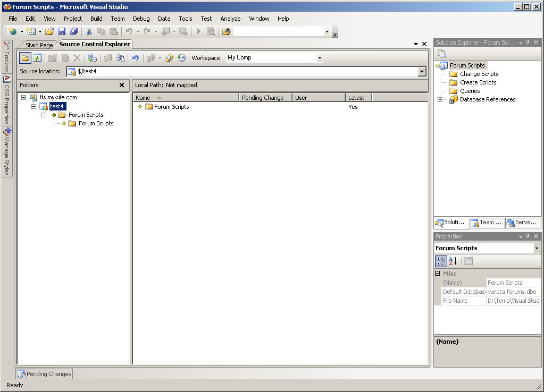Open the Properties object dropdown for Forum Scripts
The height and width of the screenshot is (392, 544).
point(537,248)
